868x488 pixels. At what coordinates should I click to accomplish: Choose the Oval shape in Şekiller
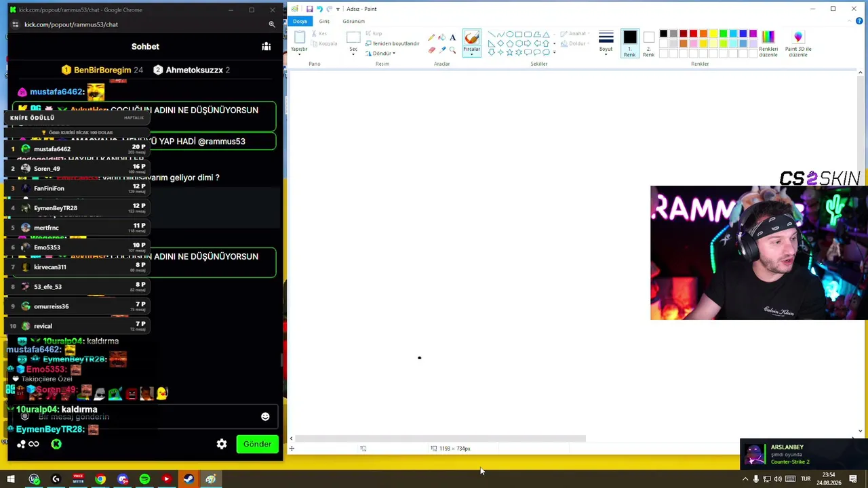(509, 35)
